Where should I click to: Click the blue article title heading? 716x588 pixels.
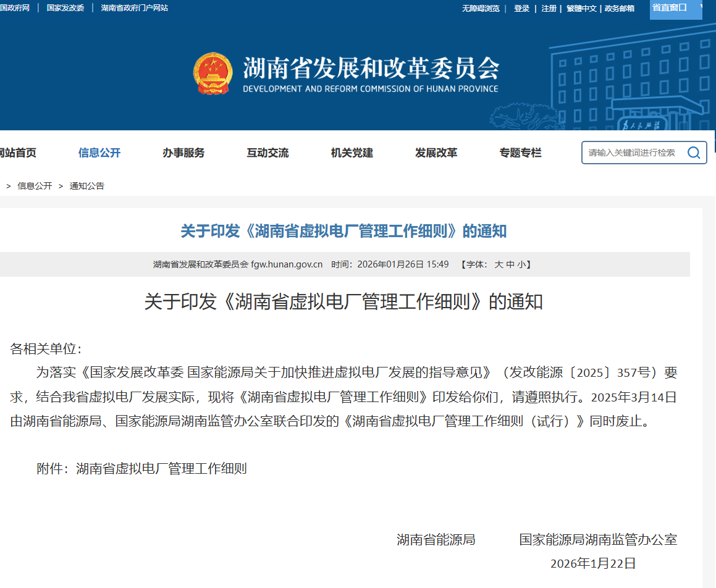(343, 231)
